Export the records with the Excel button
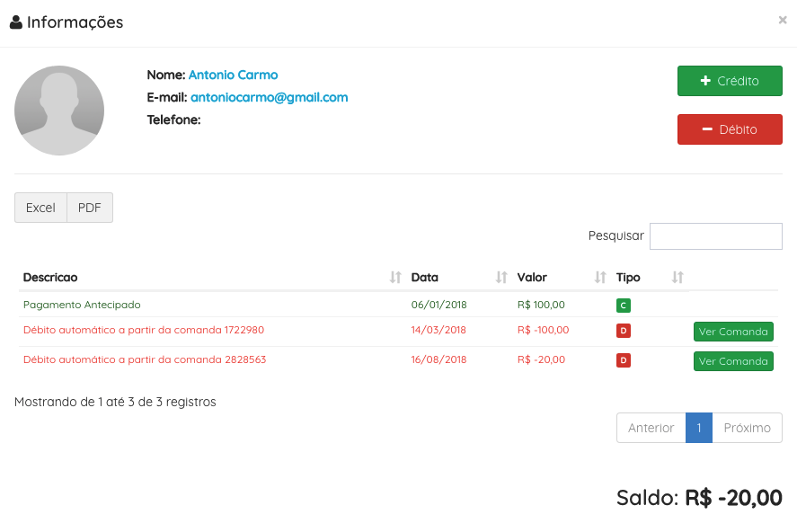Viewport: 797px width, 532px height. coord(40,208)
